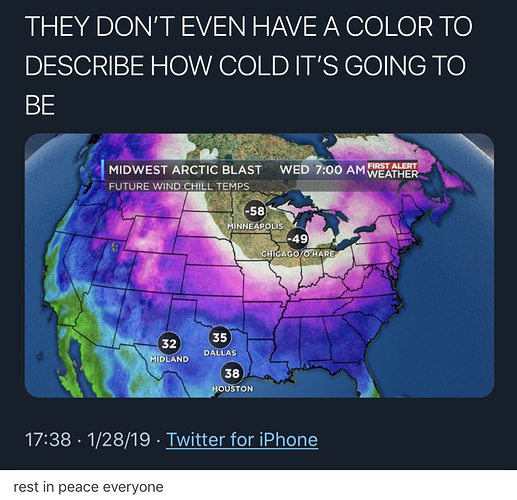Click the Minneapolis city label

[255, 226]
